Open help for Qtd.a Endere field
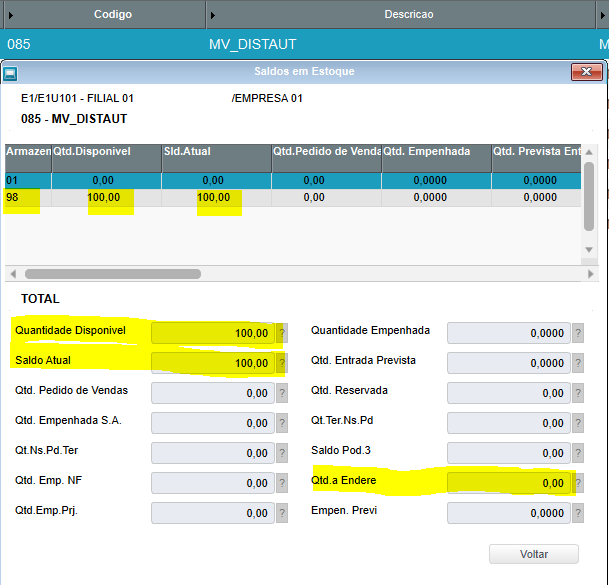The width and height of the screenshot is (609, 585). [x=578, y=483]
